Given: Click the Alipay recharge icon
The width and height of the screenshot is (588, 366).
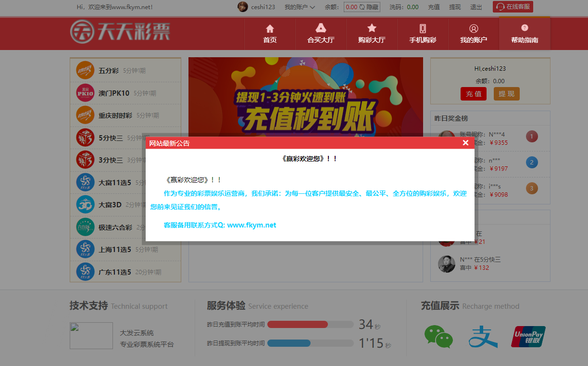Looking at the screenshot, I should (x=483, y=337).
